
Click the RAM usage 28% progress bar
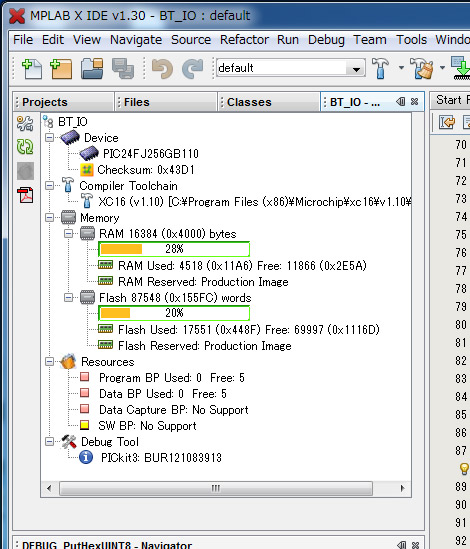(174, 249)
